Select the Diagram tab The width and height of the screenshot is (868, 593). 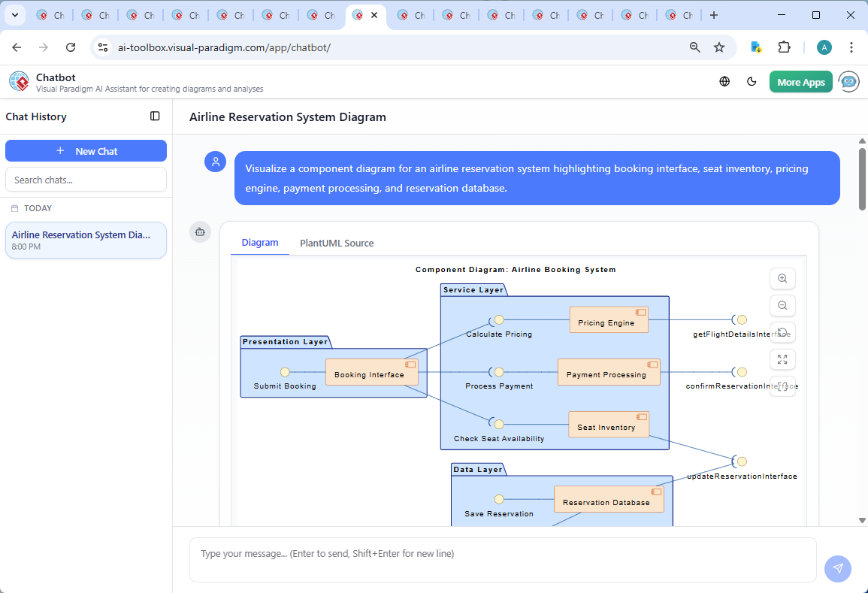(x=260, y=243)
